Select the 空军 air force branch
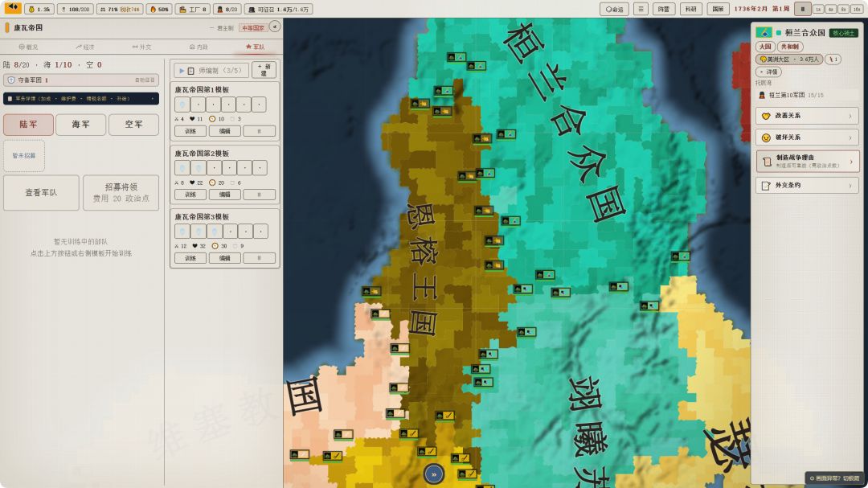Screen dimensions: 868x488 click(x=133, y=125)
